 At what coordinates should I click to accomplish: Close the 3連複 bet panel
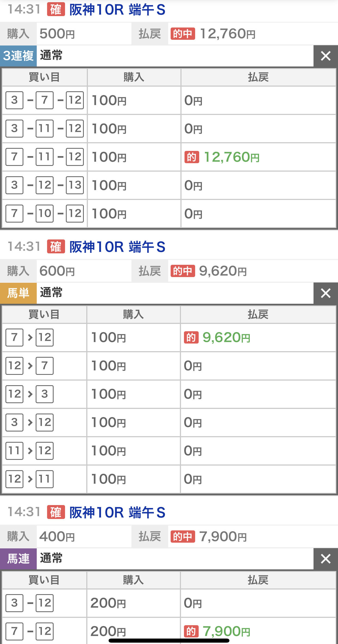(325, 56)
